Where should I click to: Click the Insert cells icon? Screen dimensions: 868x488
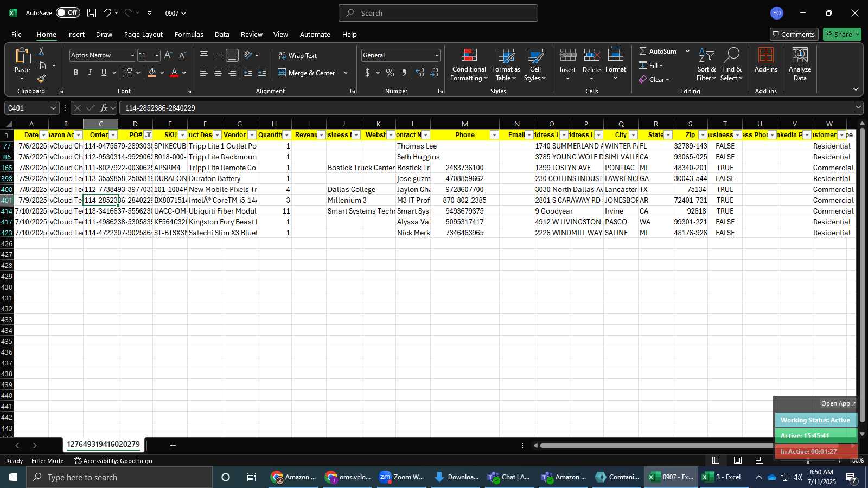click(x=568, y=55)
